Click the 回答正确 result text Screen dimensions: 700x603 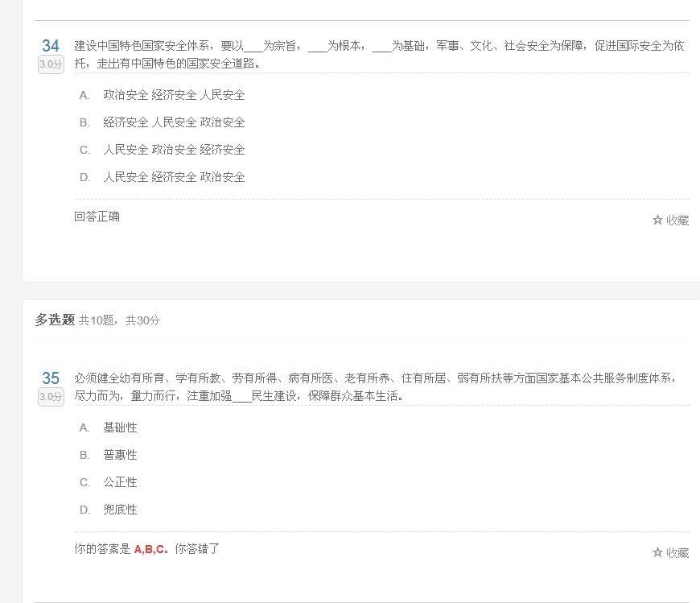[x=97, y=217]
